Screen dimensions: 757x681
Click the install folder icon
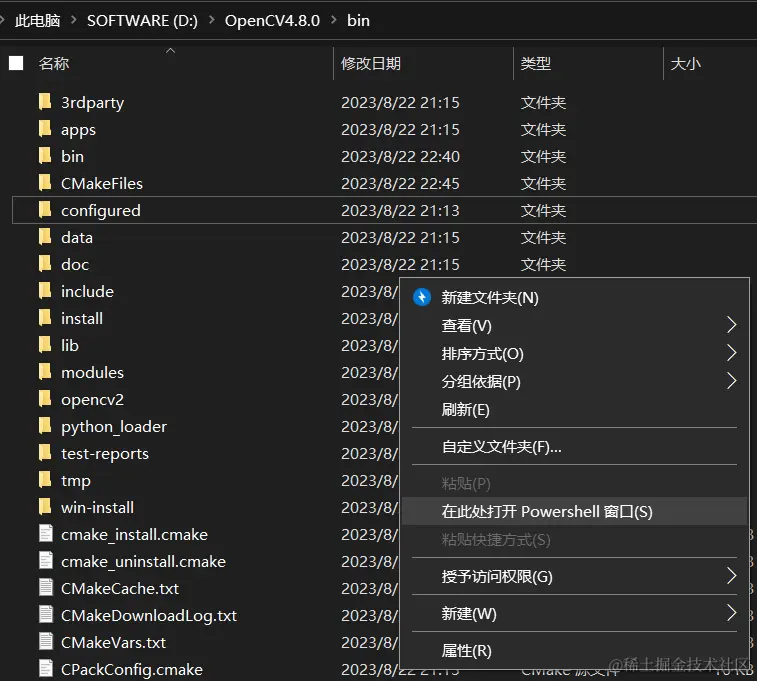[45, 318]
